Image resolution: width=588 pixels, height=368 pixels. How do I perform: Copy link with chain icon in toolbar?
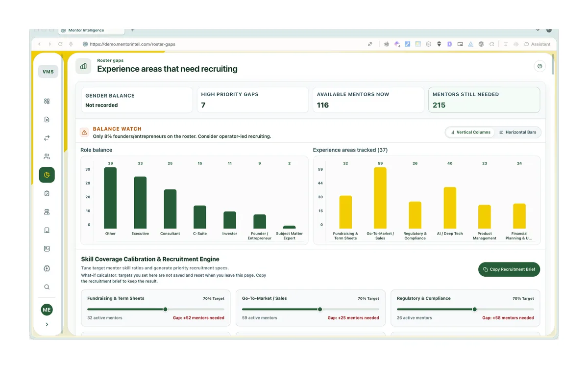click(370, 44)
